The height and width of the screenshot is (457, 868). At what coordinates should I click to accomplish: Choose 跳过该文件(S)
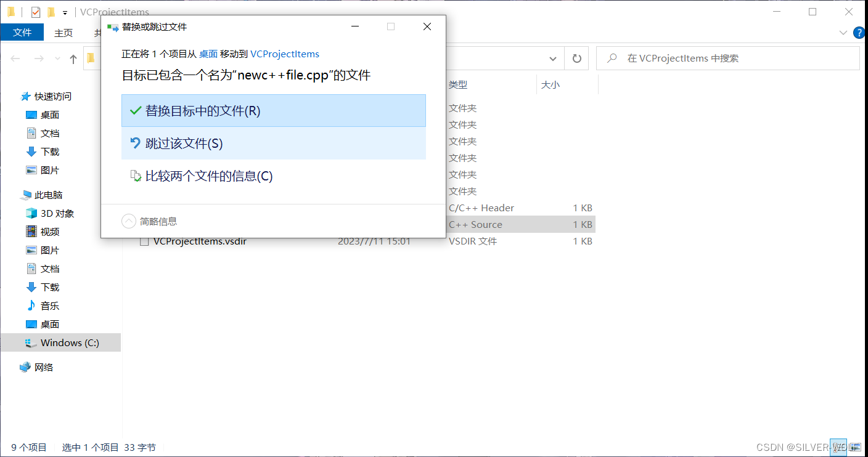[274, 144]
